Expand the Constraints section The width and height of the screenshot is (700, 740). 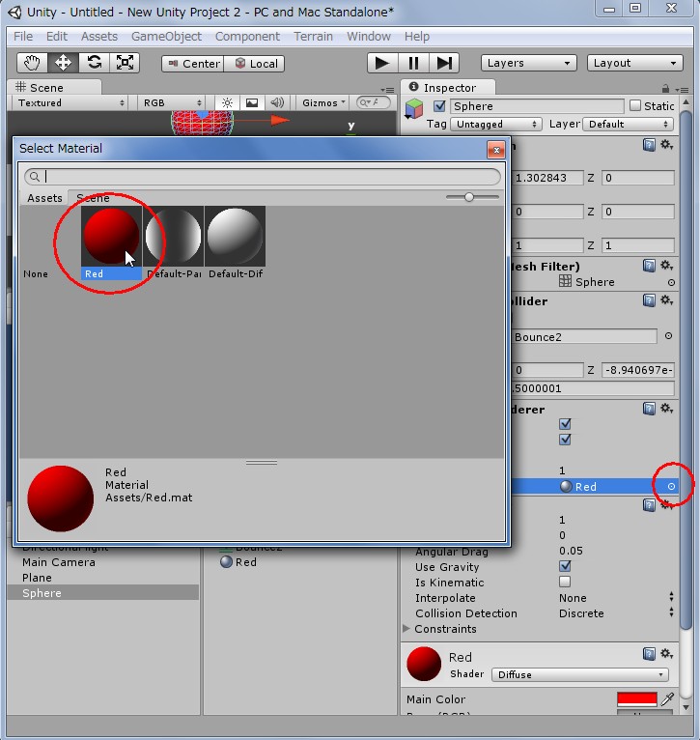406,629
